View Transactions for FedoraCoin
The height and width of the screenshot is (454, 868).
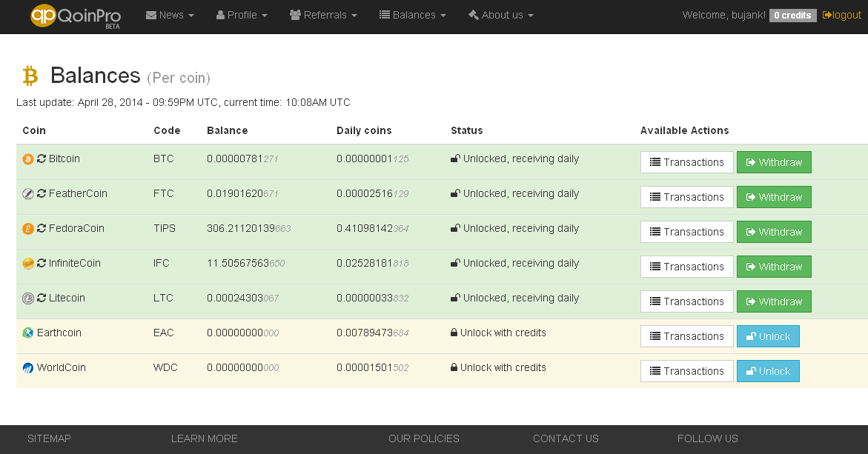pyautogui.click(x=687, y=233)
